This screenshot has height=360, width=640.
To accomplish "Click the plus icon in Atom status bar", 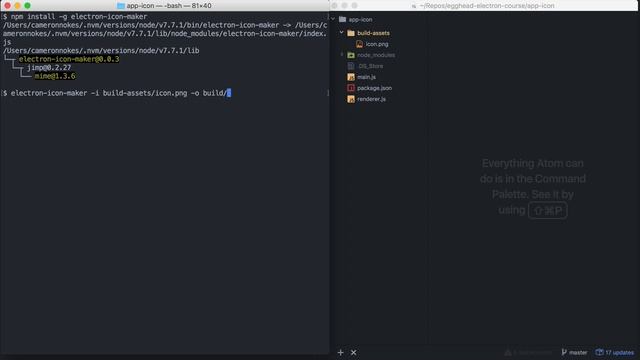I will click(x=340, y=352).
